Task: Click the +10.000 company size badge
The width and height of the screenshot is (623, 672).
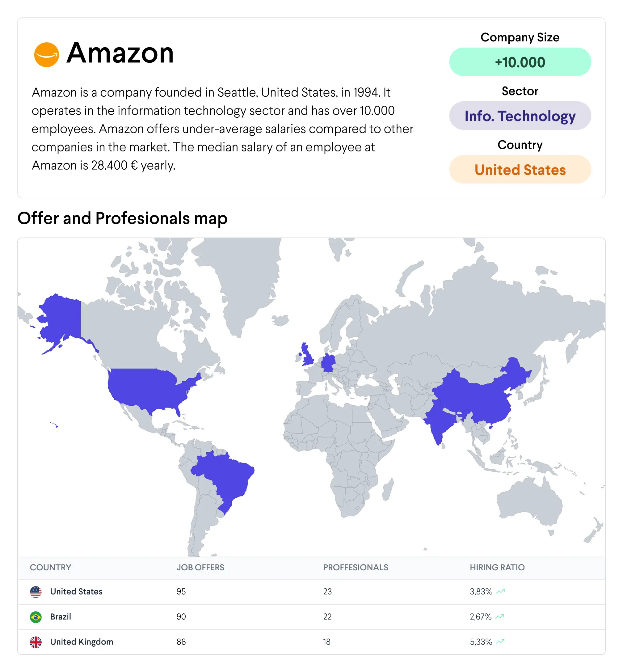Action: click(x=520, y=62)
